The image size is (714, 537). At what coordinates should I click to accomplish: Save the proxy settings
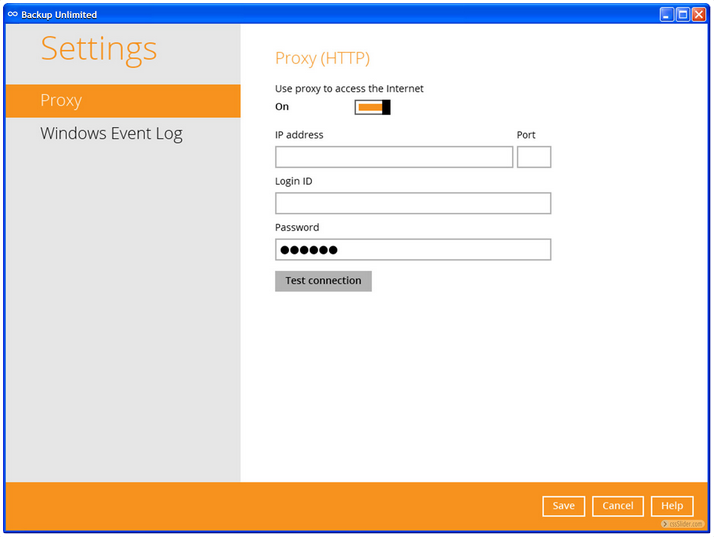tap(564, 506)
